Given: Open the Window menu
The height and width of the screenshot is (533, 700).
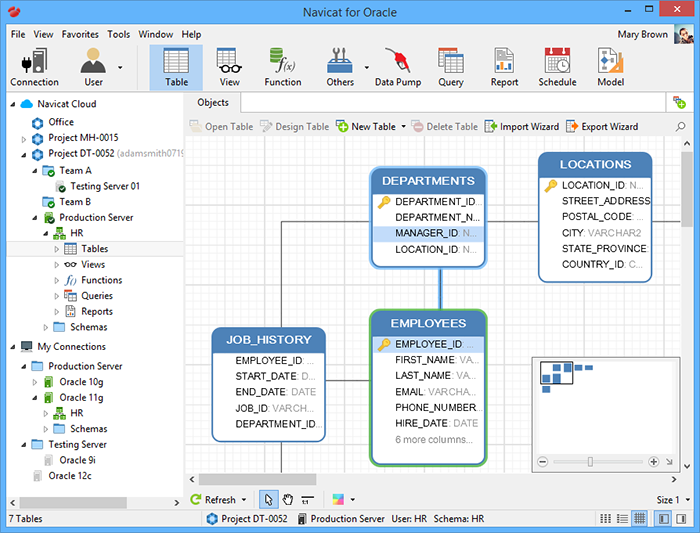Looking at the screenshot, I should pyautogui.click(x=155, y=34).
